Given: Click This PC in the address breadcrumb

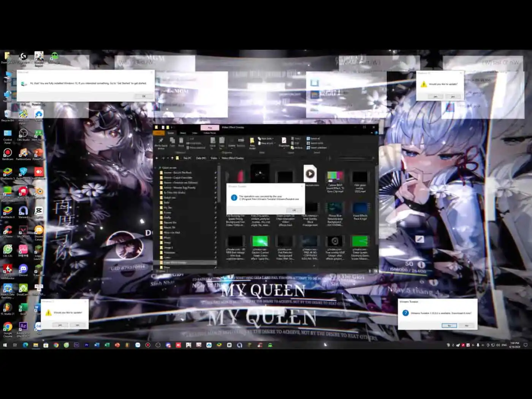Looking at the screenshot, I should [x=187, y=158].
